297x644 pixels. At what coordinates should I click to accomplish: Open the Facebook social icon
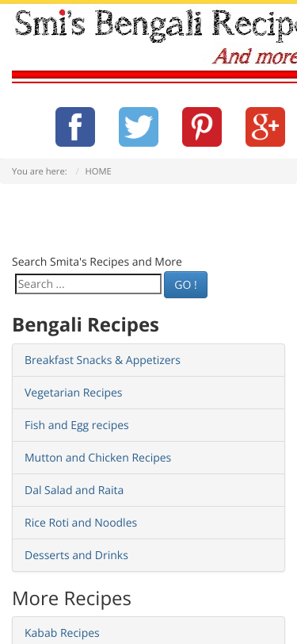(x=75, y=127)
